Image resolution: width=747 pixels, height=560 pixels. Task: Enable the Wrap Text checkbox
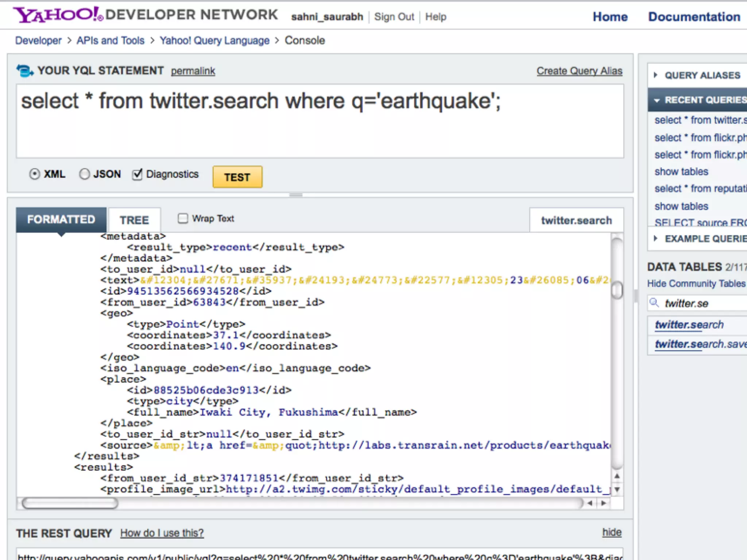[183, 218]
